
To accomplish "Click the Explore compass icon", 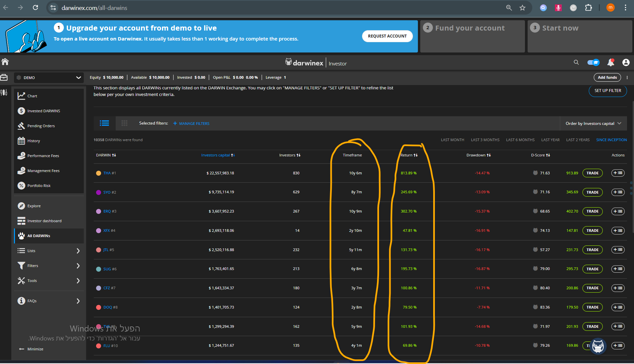I will click(21, 206).
